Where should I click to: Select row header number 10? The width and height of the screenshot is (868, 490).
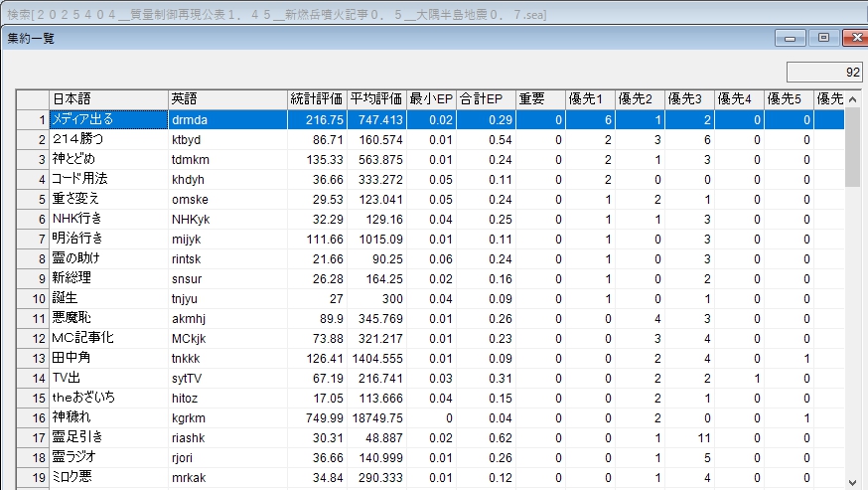pyautogui.click(x=33, y=299)
